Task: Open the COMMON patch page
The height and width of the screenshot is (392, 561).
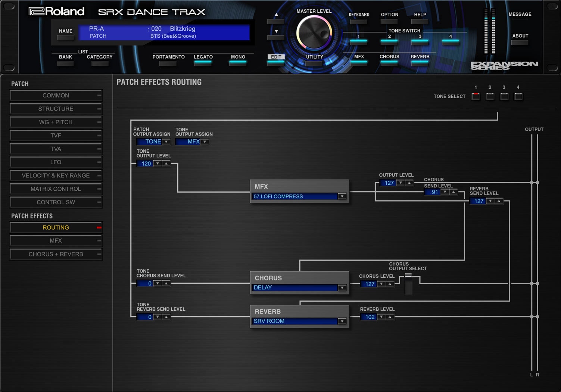Action: coord(56,96)
